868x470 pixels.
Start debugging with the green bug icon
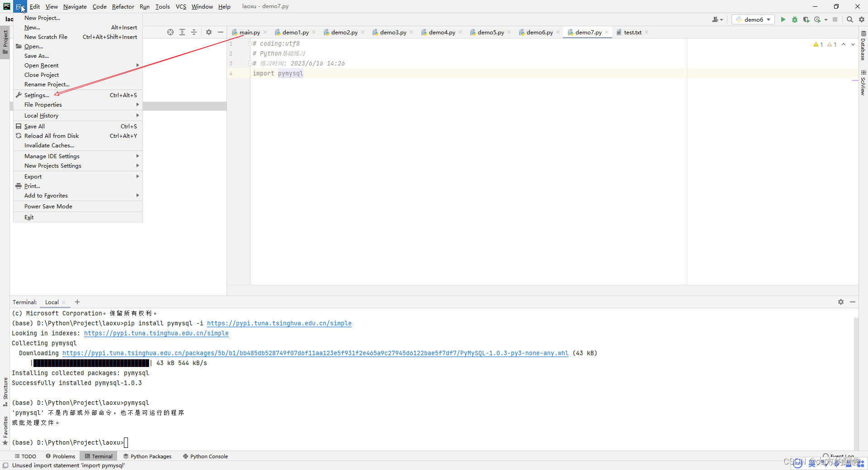click(795, 19)
